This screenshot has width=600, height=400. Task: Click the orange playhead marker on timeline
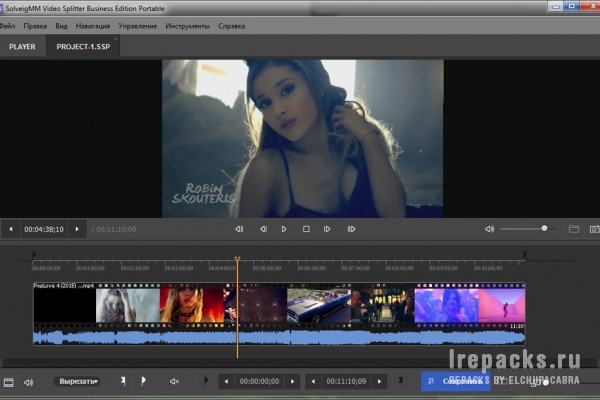click(x=237, y=260)
